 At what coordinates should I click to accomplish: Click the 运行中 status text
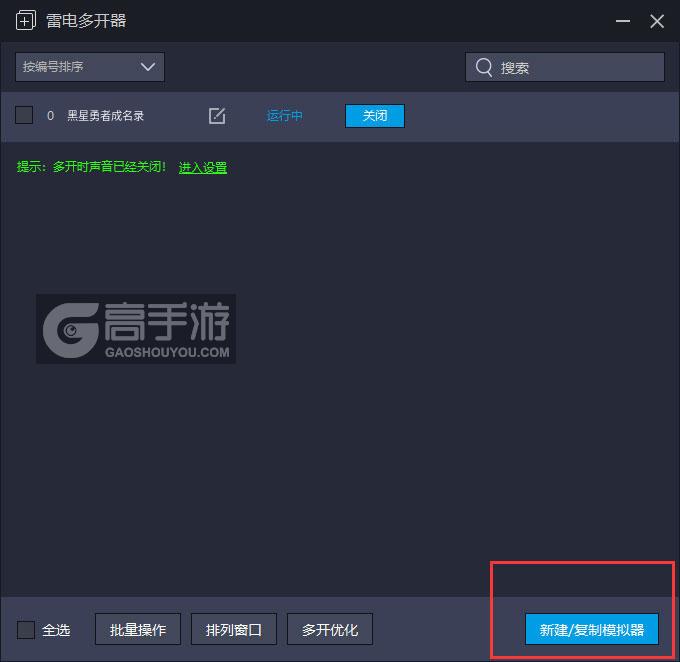pyautogui.click(x=284, y=115)
